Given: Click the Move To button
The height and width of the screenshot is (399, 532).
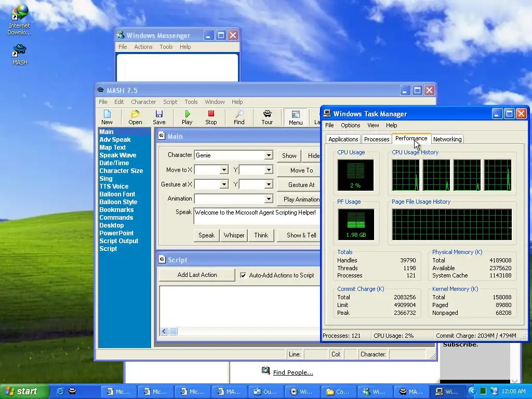Looking at the screenshot, I should (x=299, y=170).
